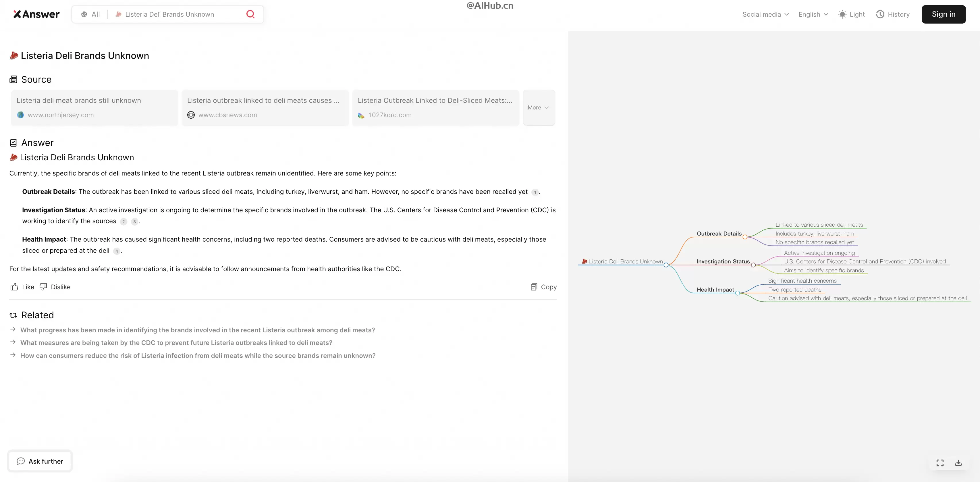Enter fullscreen for the mind map
The image size is (980, 482).
(x=940, y=463)
